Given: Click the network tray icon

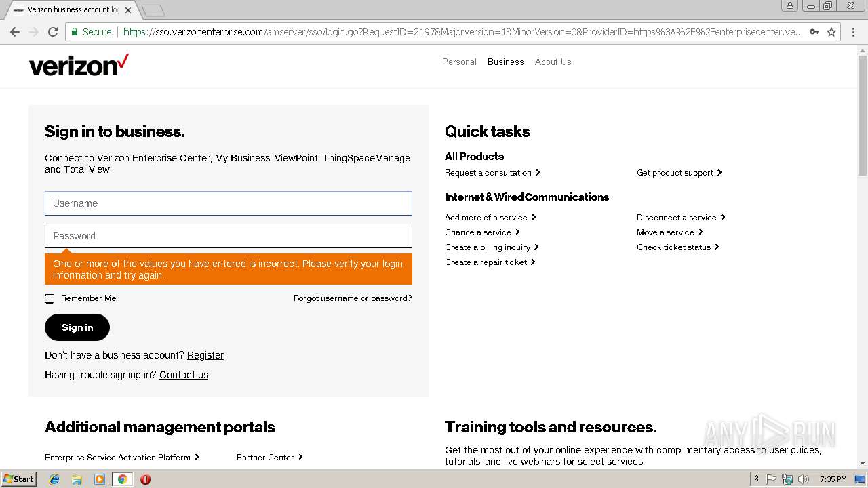Looking at the screenshot, I should click(787, 479).
